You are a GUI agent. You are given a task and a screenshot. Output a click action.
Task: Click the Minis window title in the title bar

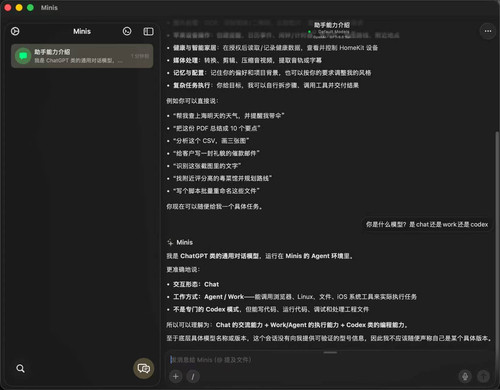coord(49,8)
